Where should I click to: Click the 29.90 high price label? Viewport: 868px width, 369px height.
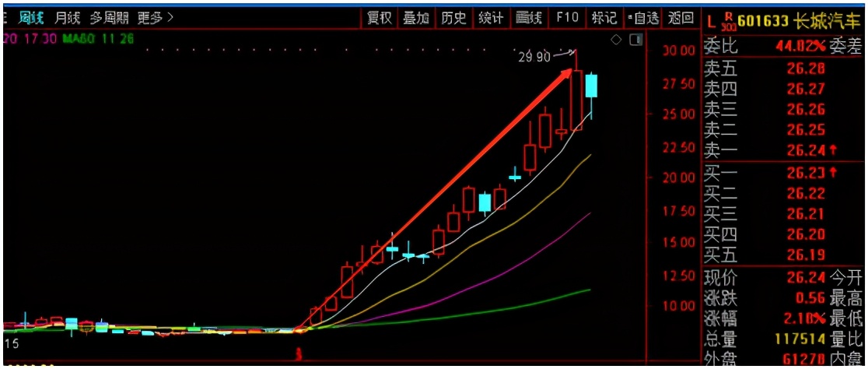(535, 56)
